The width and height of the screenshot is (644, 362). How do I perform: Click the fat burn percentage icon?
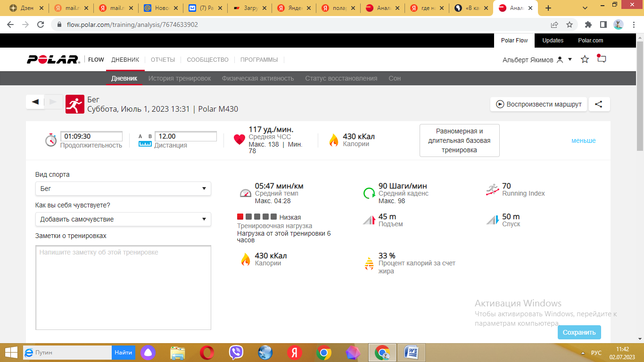(x=369, y=263)
